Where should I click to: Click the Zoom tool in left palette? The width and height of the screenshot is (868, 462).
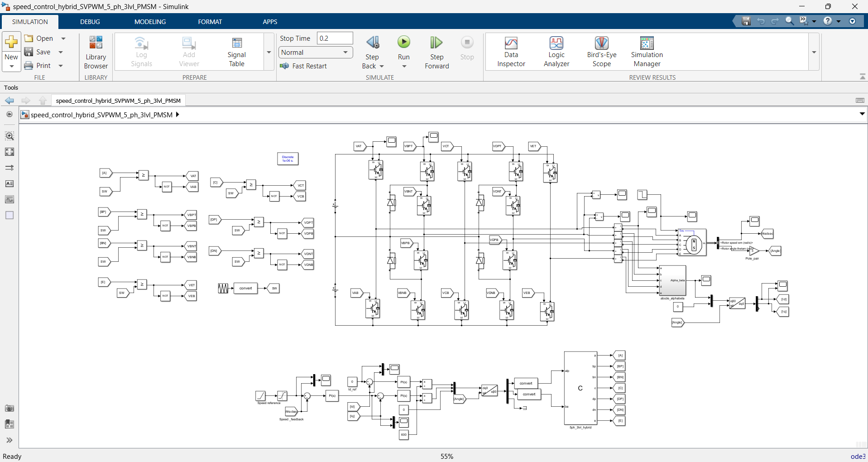click(10, 136)
